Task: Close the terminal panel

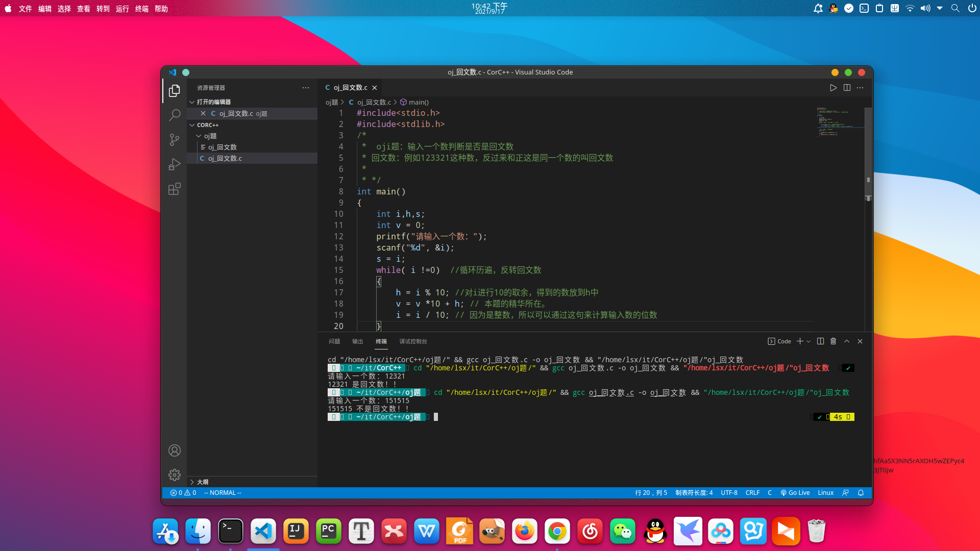Action: click(x=860, y=341)
